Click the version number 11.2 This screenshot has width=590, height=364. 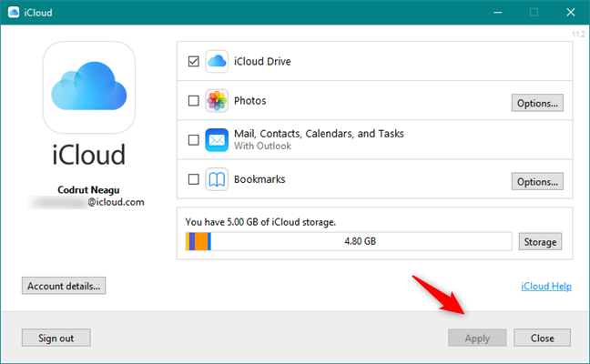pos(578,35)
